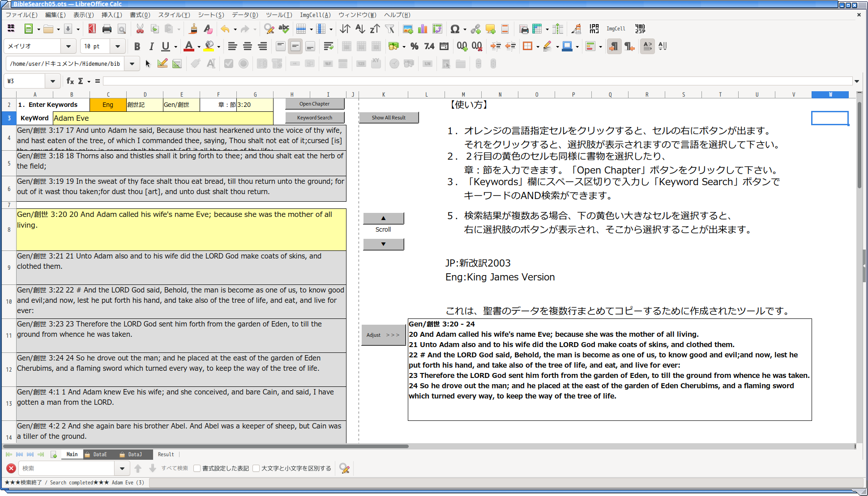Open print preview
The image size is (868, 496).
(121, 29)
